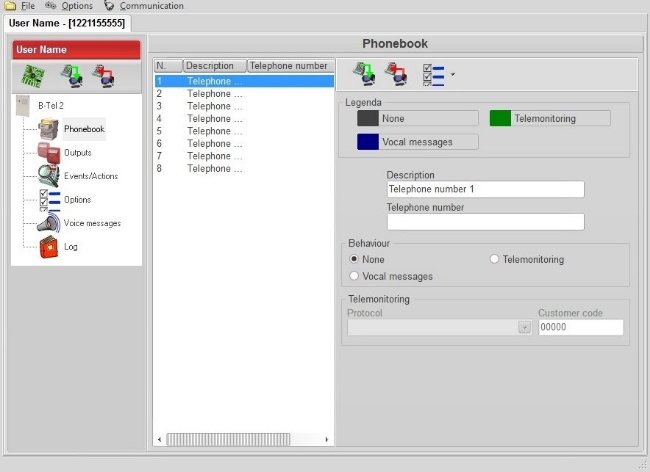
Task: Select Outputs in the tree
Action: click(78, 152)
